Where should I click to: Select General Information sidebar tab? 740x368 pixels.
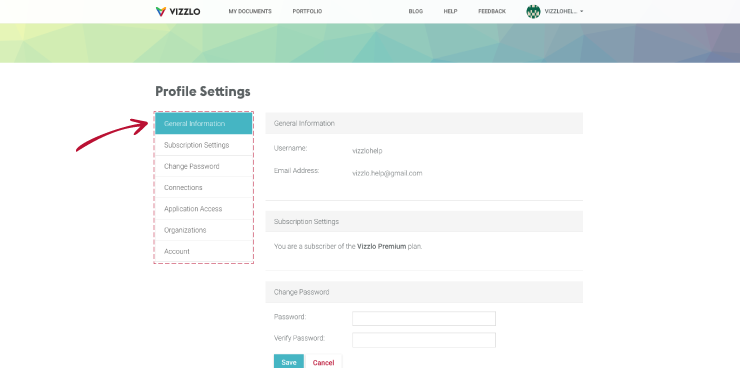pyautogui.click(x=203, y=124)
